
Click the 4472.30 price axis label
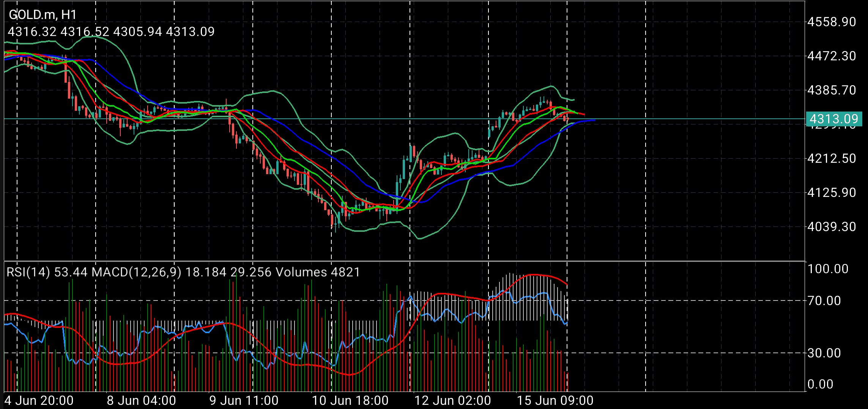[x=832, y=56]
